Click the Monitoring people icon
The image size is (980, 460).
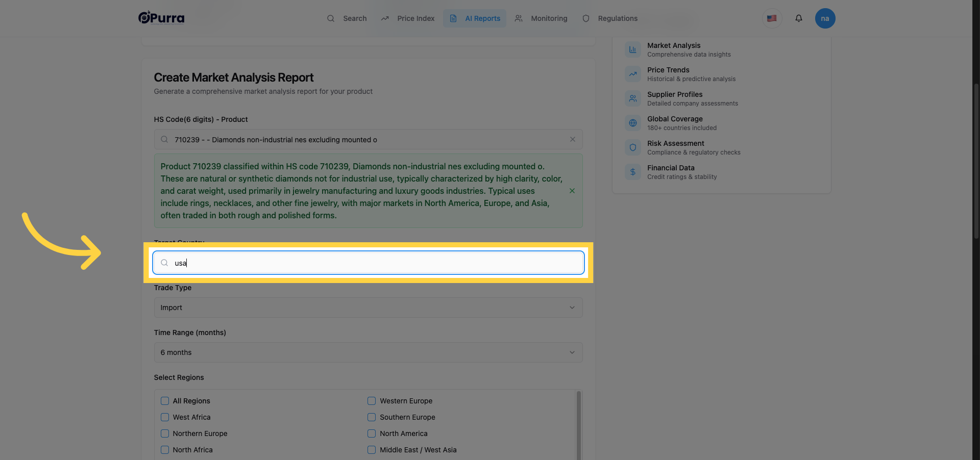click(x=519, y=18)
